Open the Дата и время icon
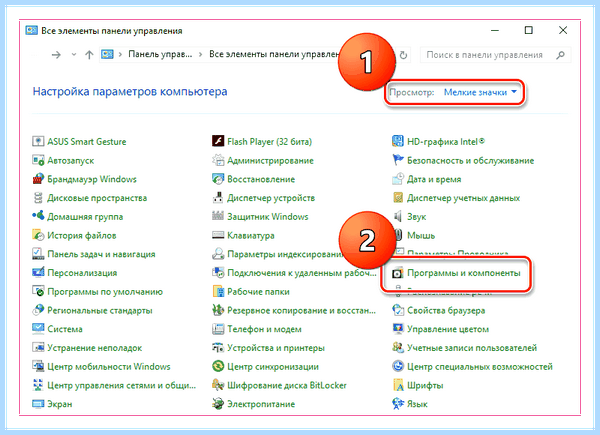This screenshot has height=435, width=600. pos(398,179)
